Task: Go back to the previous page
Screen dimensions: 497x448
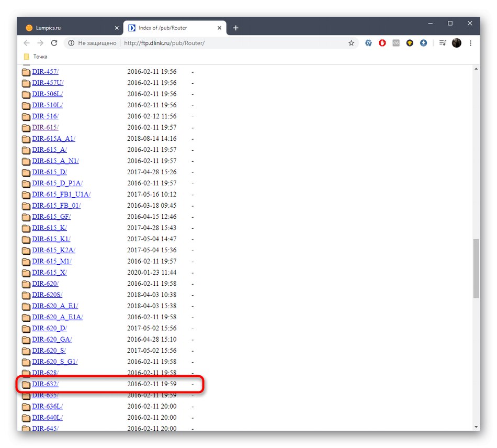Action: click(x=27, y=43)
